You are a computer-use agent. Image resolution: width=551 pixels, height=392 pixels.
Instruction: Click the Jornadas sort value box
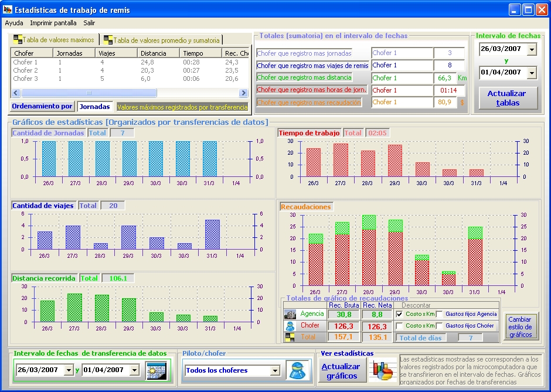point(95,107)
